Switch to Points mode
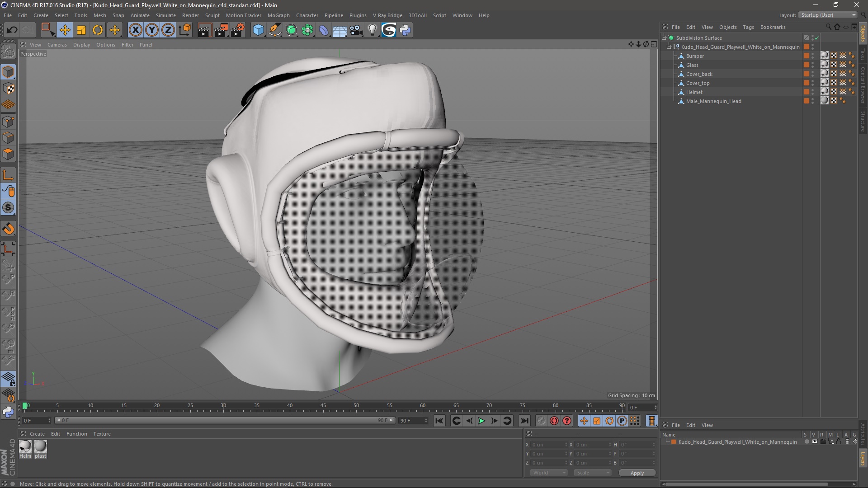 [x=8, y=122]
